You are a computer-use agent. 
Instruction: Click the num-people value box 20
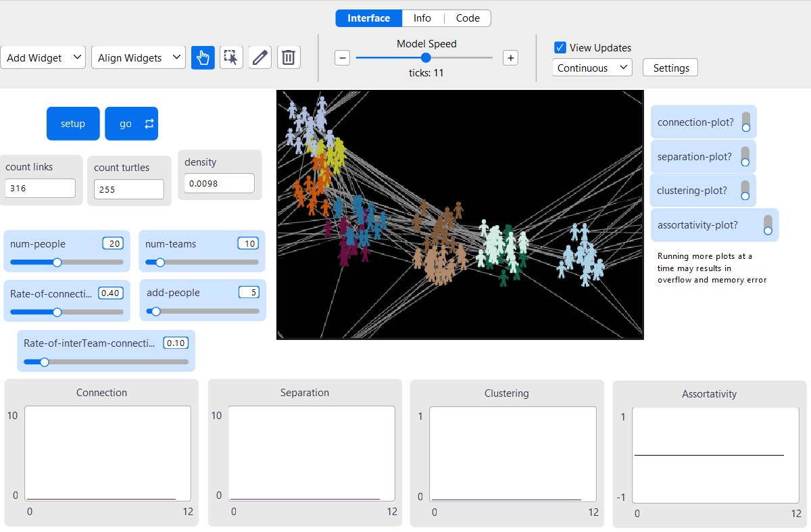point(113,243)
